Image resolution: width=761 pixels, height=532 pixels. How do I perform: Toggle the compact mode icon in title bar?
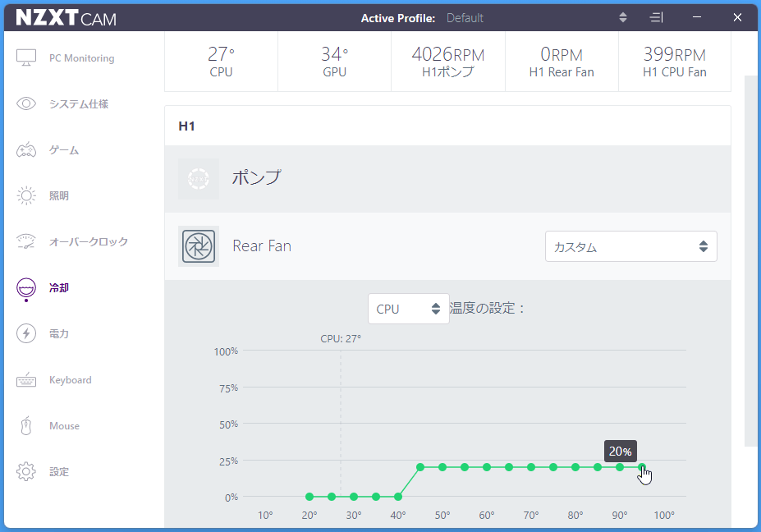click(656, 17)
